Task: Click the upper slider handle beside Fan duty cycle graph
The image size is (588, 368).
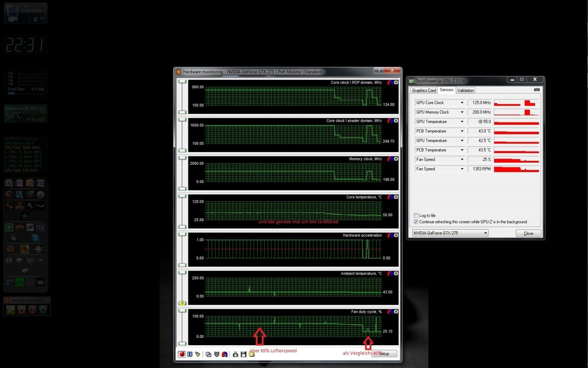Action: coord(182,311)
